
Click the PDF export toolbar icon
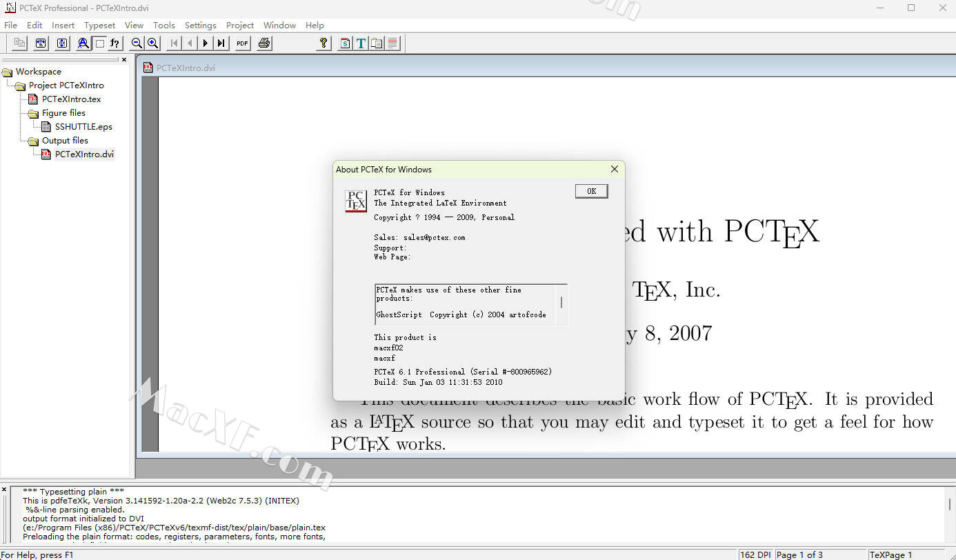click(x=242, y=43)
